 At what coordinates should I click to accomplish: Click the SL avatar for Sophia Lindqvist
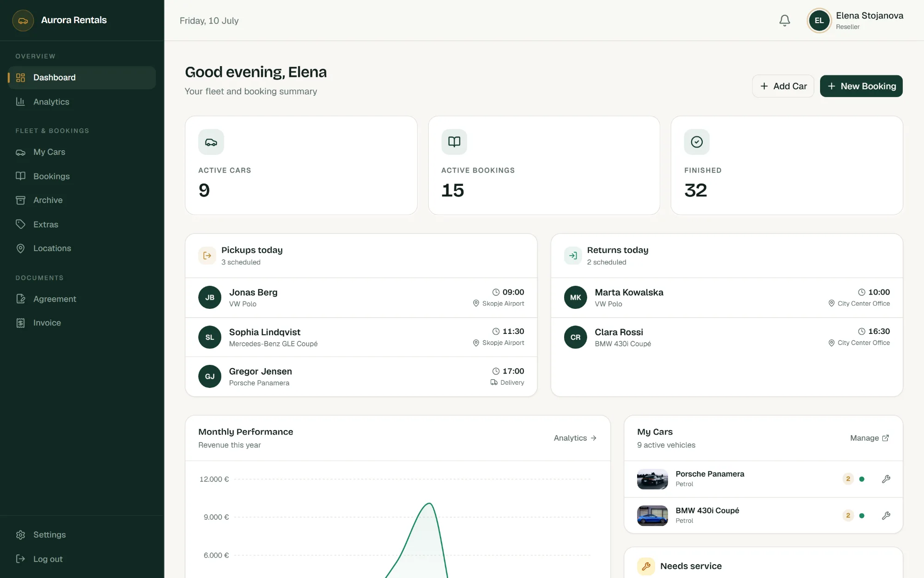210,337
